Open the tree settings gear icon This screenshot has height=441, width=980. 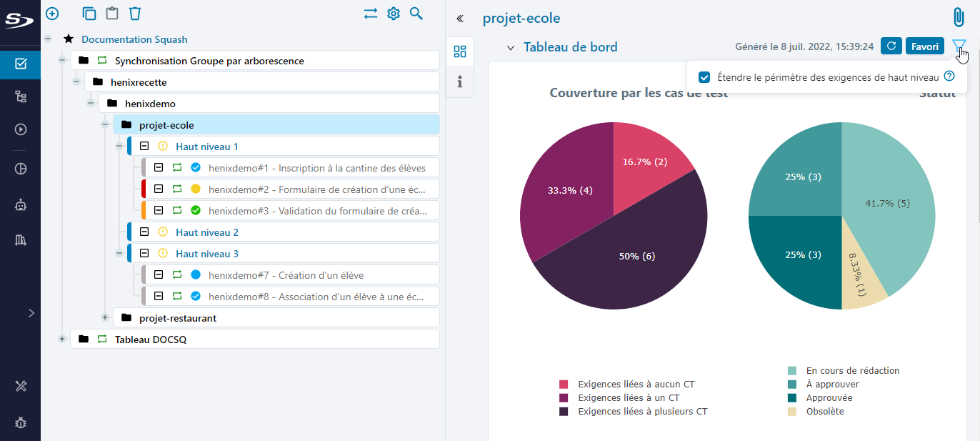[x=394, y=13]
